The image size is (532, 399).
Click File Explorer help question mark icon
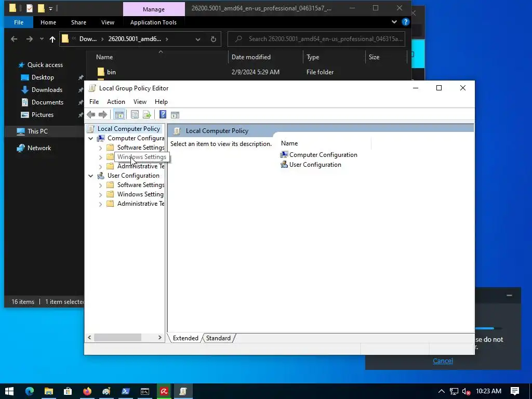[405, 22]
